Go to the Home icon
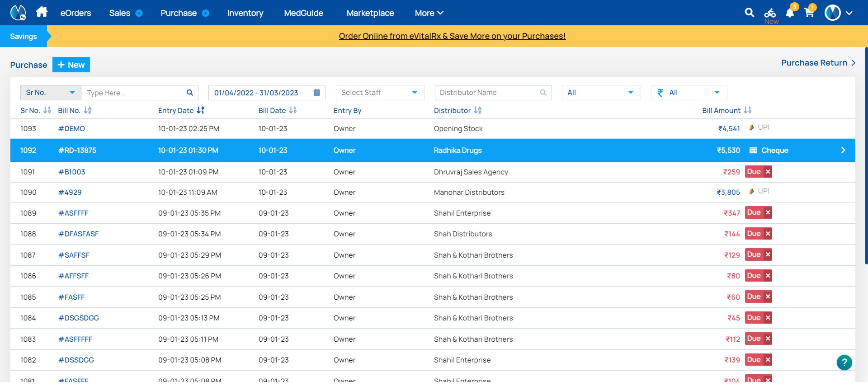The height and width of the screenshot is (386, 868). point(42,12)
